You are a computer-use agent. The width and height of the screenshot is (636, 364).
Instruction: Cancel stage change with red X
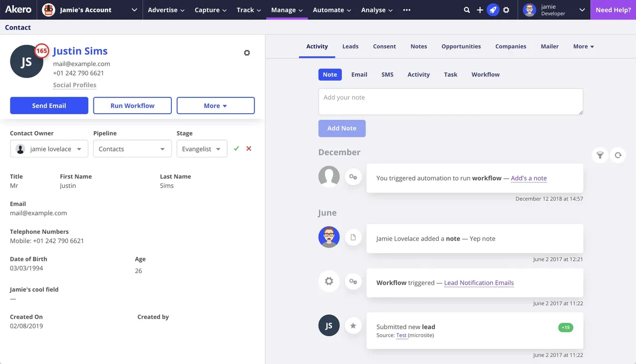(x=249, y=148)
